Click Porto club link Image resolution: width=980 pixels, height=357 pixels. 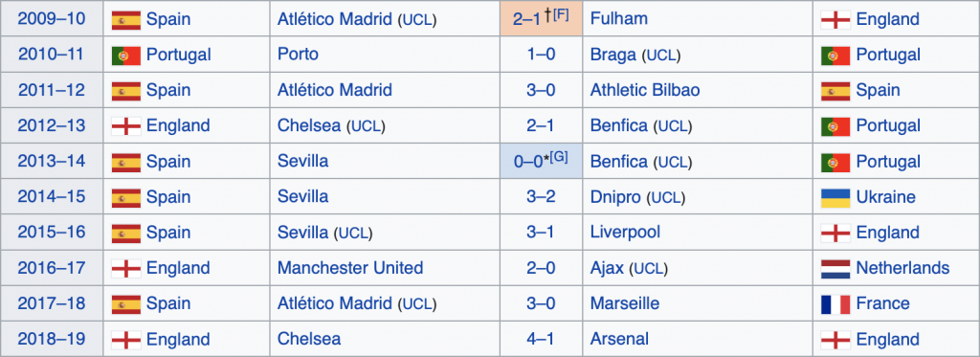point(299,55)
